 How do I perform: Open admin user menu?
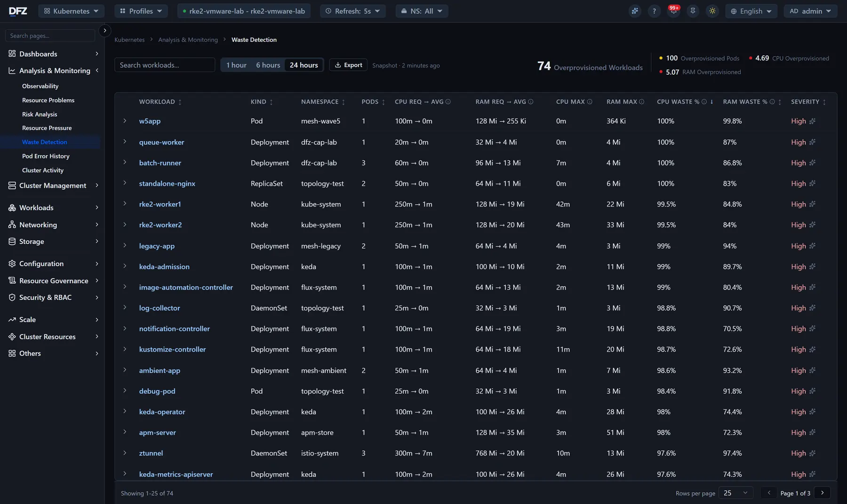coord(810,11)
